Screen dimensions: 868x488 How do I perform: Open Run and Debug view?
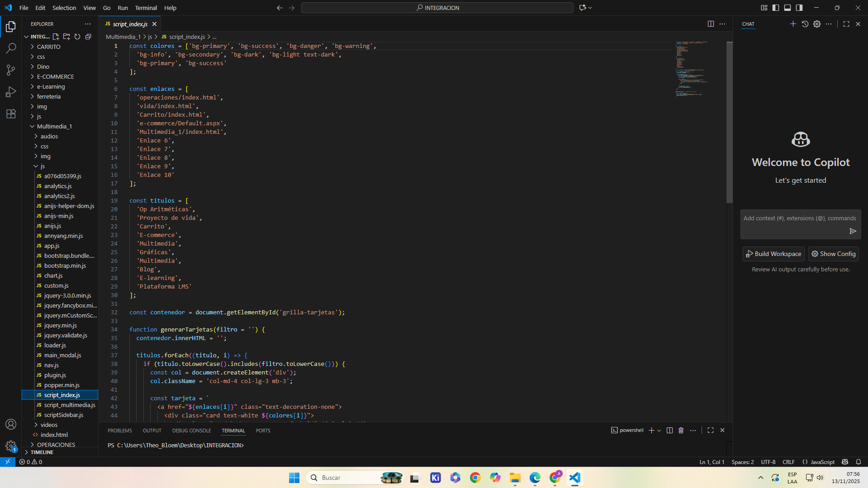tap(11, 92)
